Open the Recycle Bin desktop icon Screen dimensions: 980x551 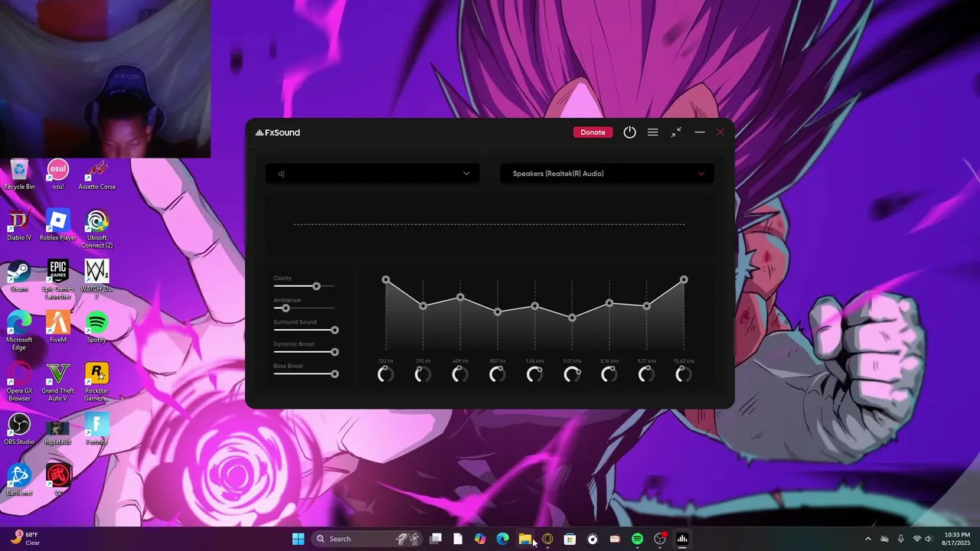(19, 175)
